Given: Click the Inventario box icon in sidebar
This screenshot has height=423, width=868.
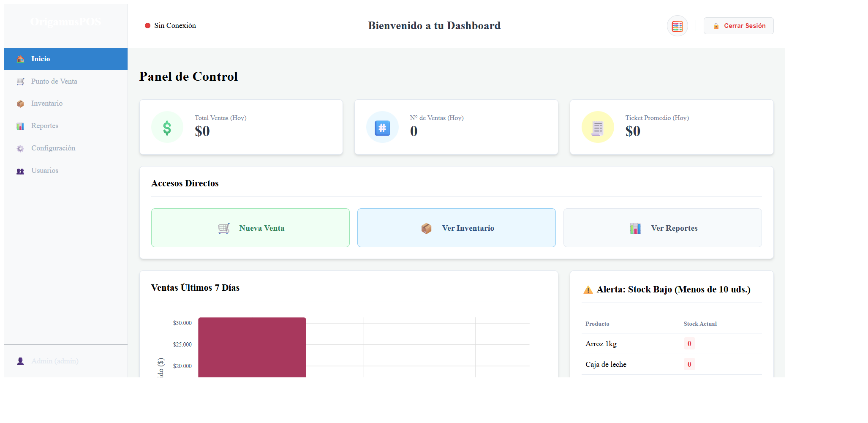Looking at the screenshot, I should tap(20, 104).
